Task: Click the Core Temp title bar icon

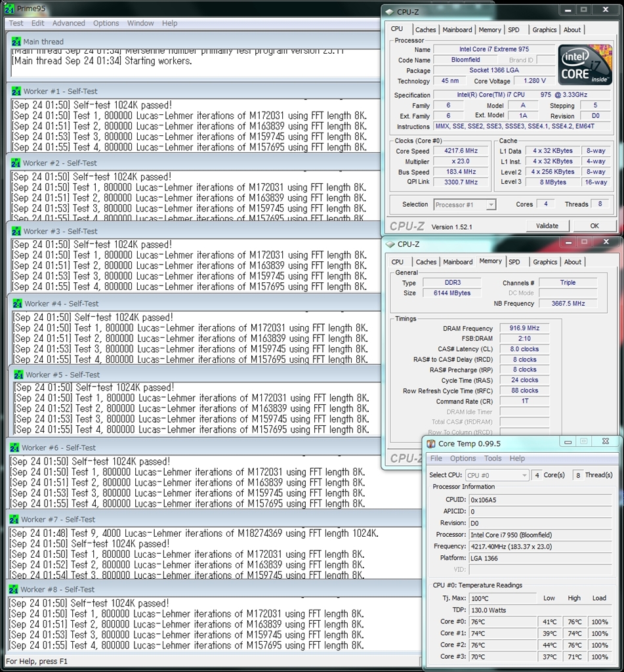Action: point(431,443)
